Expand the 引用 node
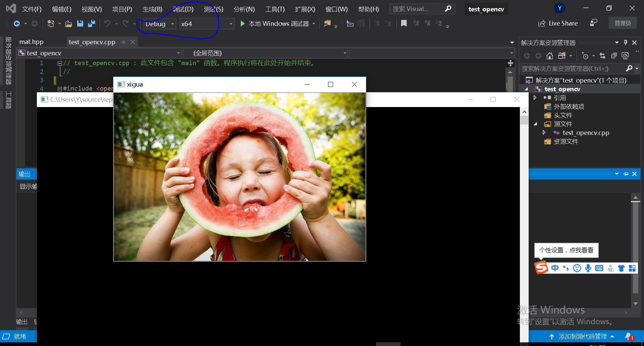This screenshot has height=346, width=644. (x=536, y=98)
